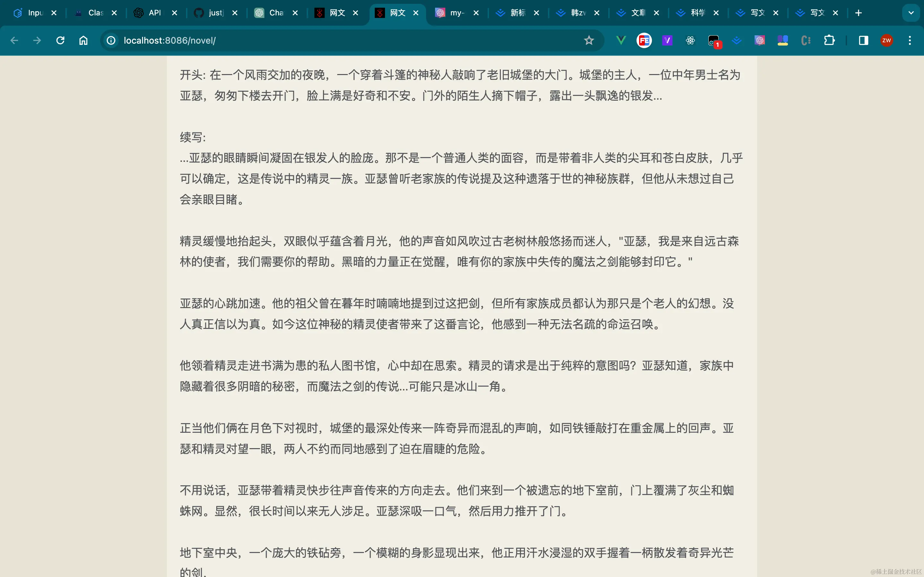Click the FE extension icon
Screen dimensions: 924x577
644,40
